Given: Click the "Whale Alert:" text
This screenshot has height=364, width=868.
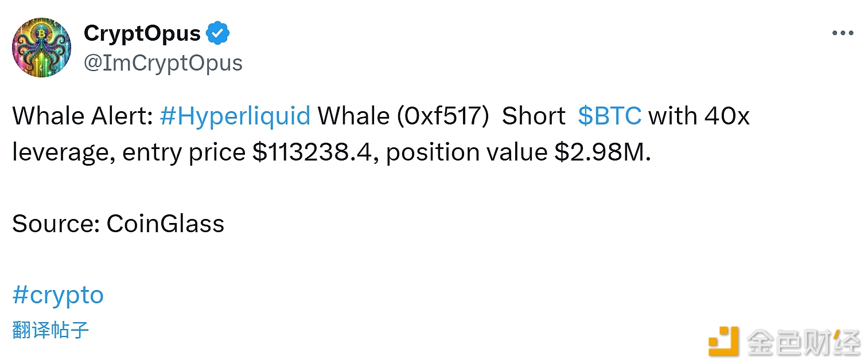Looking at the screenshot, I should 83,116.
